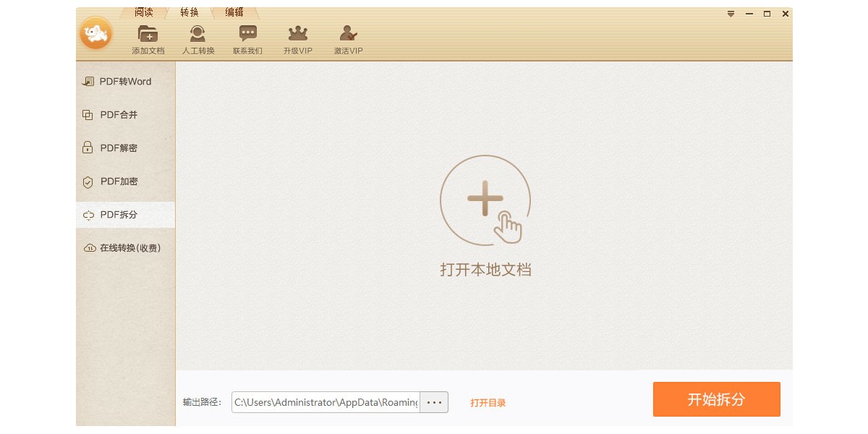Switch to the 阅读 (Read) tab

pyautogui.click(x=144, y=13)
